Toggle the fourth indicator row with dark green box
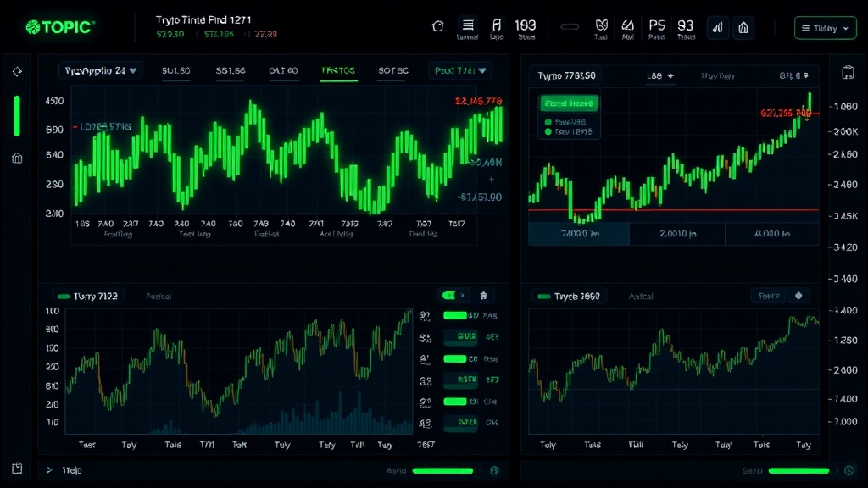The height and width of the screenshot is (488, 868). click(x=460, y=380)
